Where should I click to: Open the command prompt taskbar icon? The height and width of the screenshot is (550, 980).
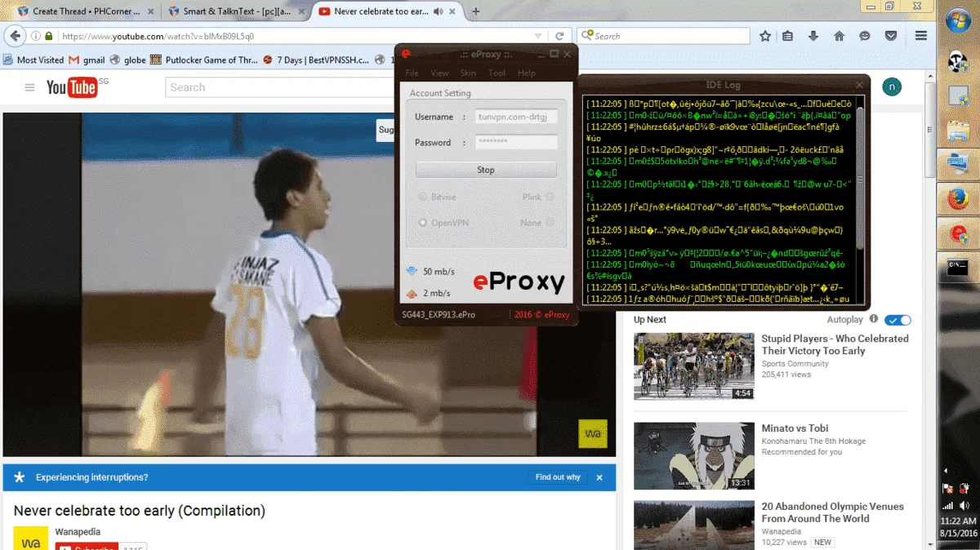(958, 268)
